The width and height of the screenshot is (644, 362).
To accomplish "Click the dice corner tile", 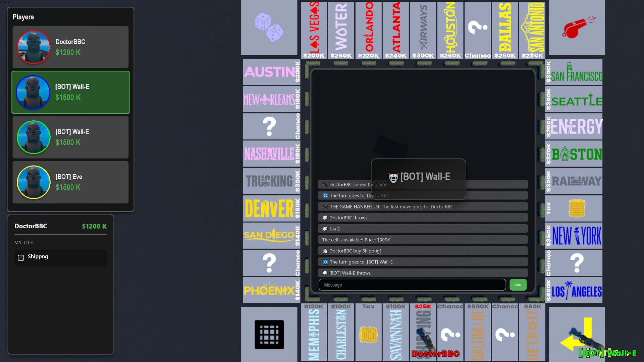I will click(269, 28).
